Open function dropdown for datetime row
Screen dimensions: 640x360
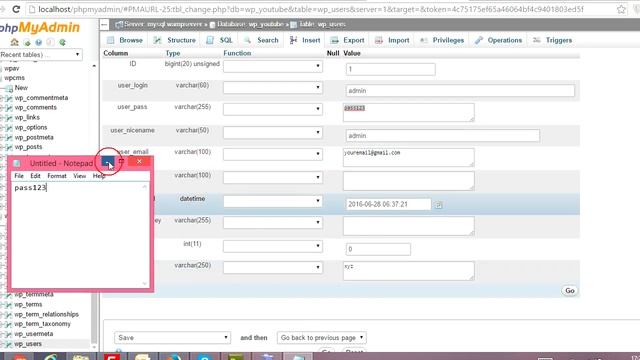pyautogui.click(x=273, y=201)
